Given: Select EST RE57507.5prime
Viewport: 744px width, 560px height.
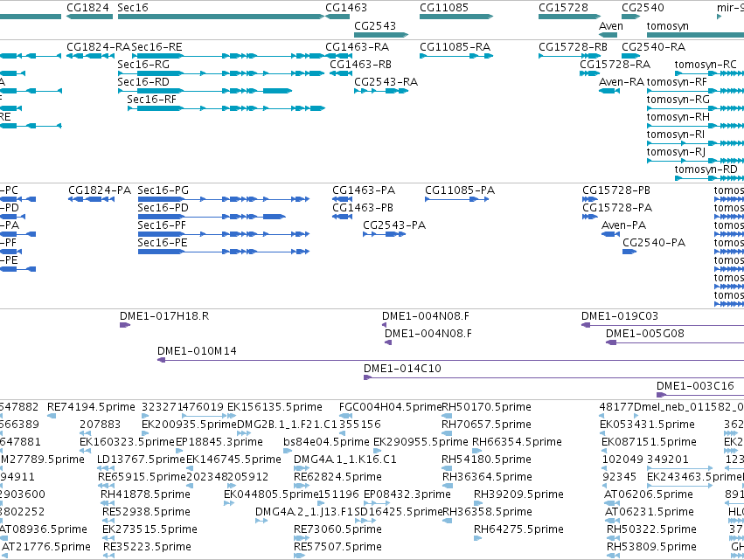Looking at the screenshot, I should click(x=299, y=556).
